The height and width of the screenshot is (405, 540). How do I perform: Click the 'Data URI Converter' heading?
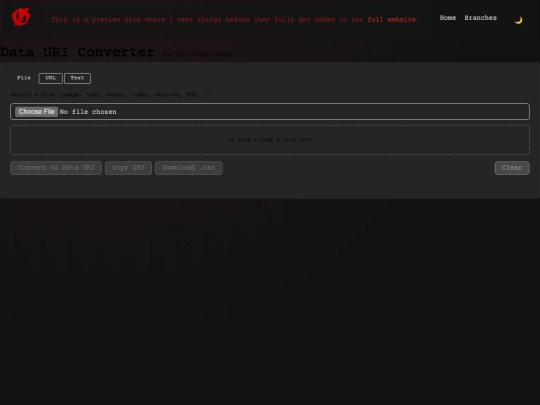(77, 52)
